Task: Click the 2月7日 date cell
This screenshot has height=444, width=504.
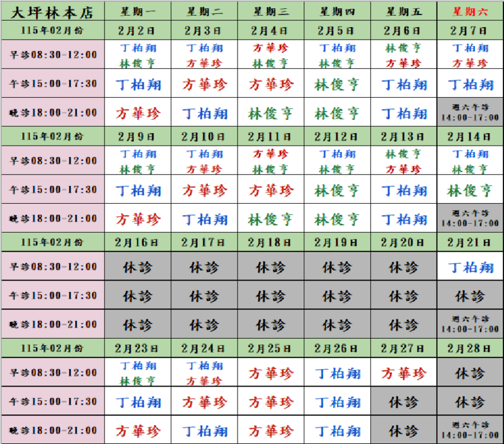Action: (469, 30)
